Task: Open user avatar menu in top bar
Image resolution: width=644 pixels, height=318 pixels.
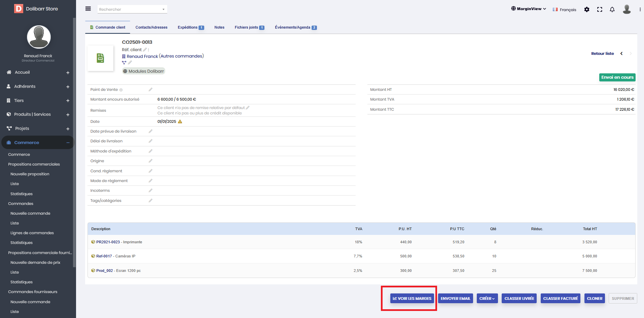Action: (x=627, y=9)
